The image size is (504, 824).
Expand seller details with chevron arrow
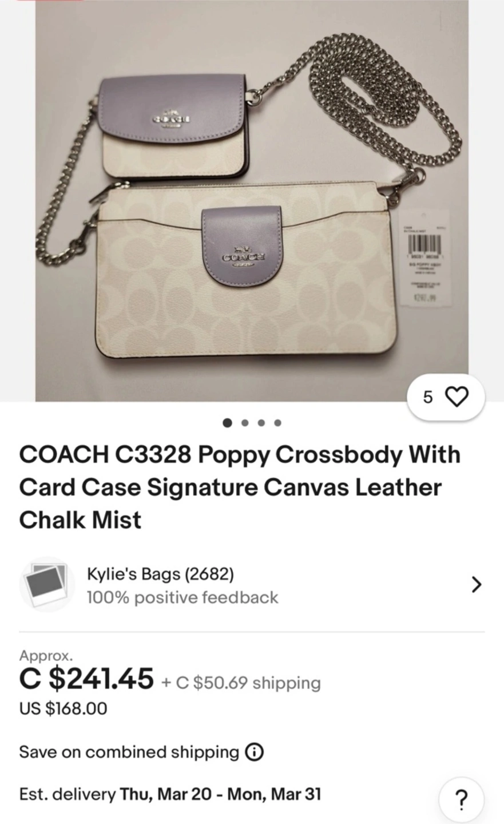point(476,584)
